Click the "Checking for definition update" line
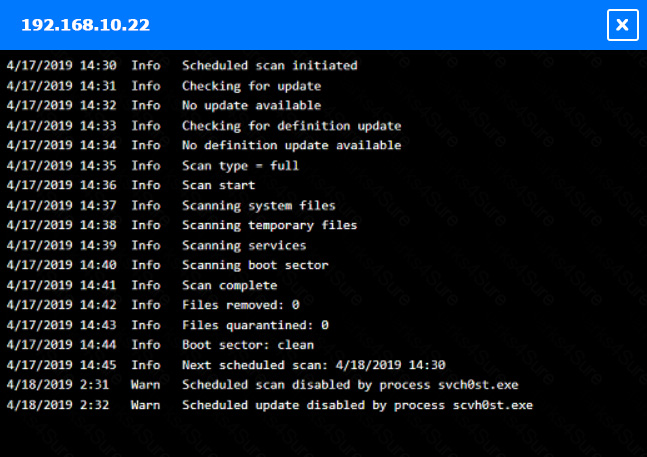The width and height of the screenshot is (647, 457). click(291, 126)
